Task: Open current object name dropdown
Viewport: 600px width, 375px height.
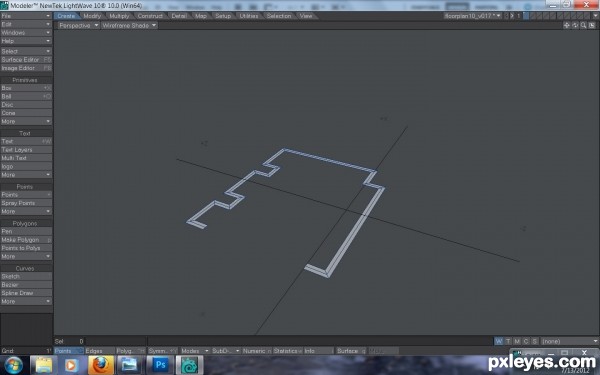Action: [x=473, y=16]
